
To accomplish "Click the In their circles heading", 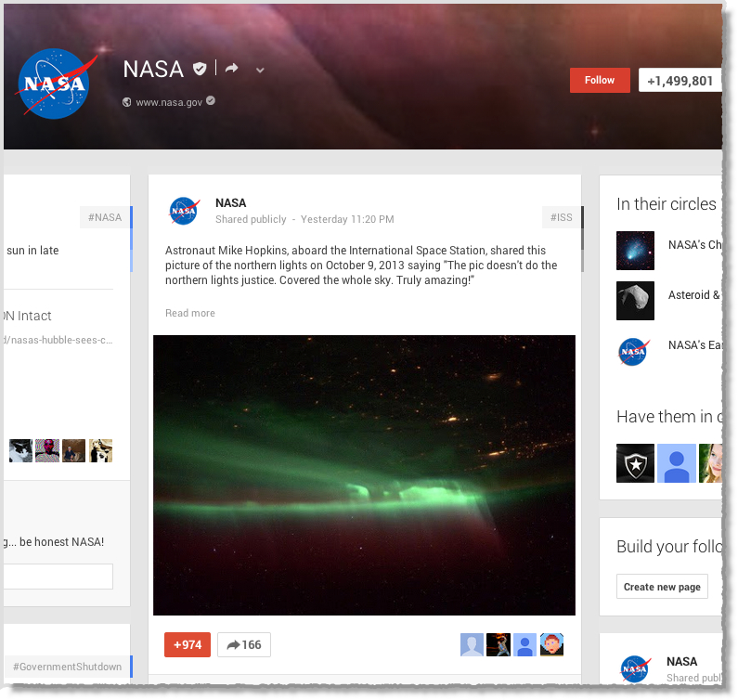I will coord(666,204).
